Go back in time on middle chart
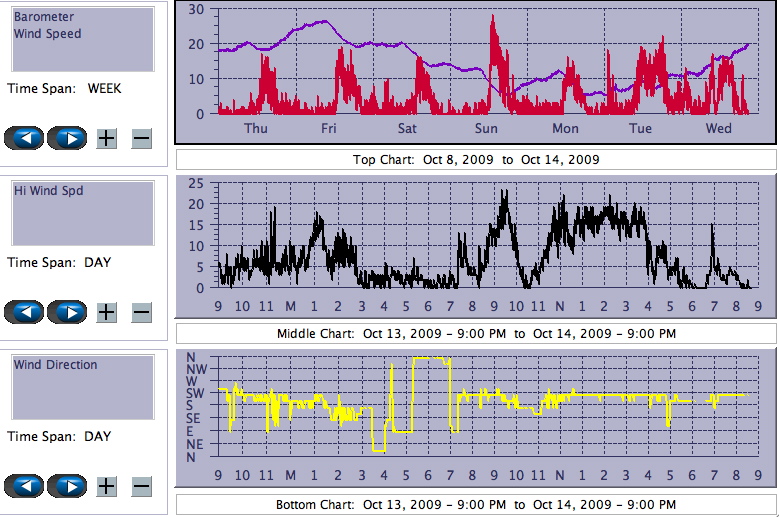779x517 pixels. point(24,312)
